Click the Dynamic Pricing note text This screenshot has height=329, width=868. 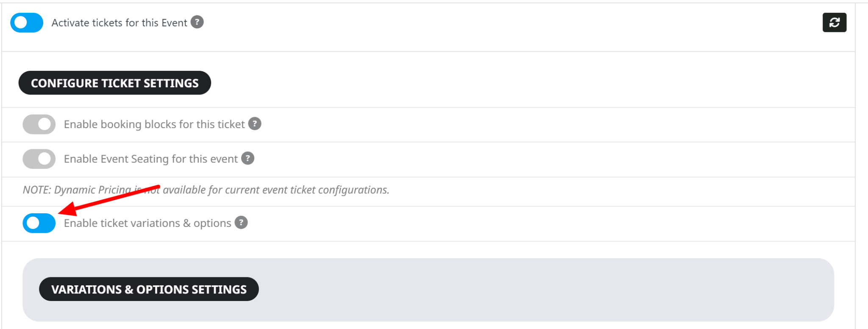[x=206, y=190]
